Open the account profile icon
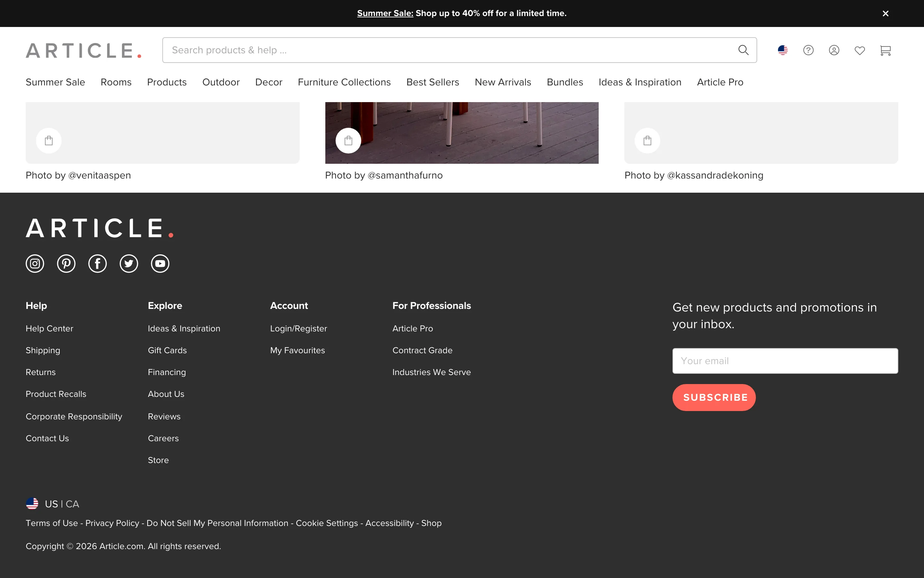924x578 pixels. (834, 50)
